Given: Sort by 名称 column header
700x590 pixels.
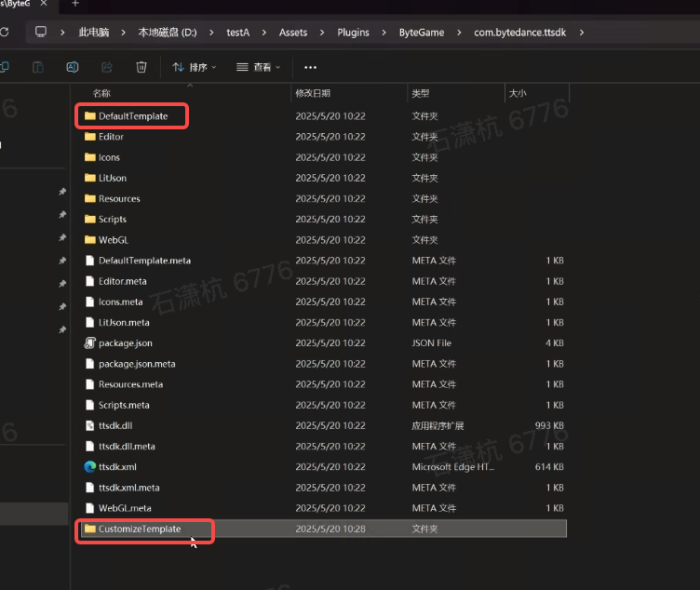Looking at the screenshot, I should click(x=101, y=93).
